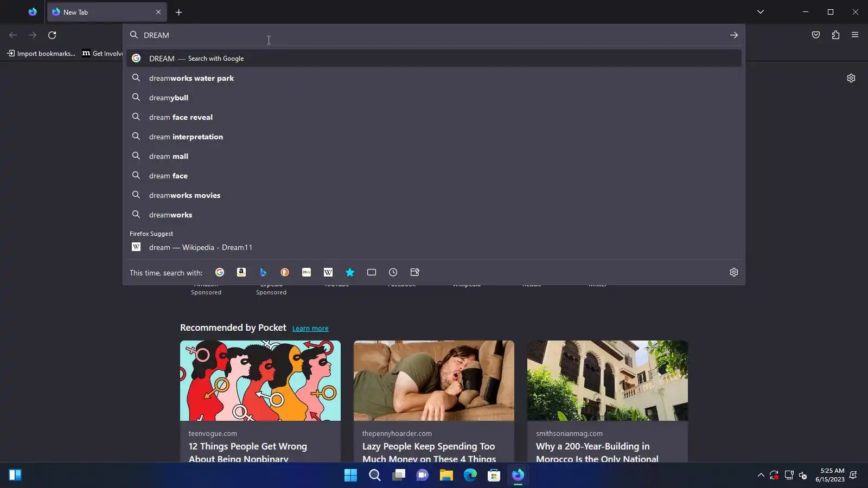Image resolution: width=868 pixels, height=488 pixels.
Task: Go back to previous page
Action: pos(13,35)
